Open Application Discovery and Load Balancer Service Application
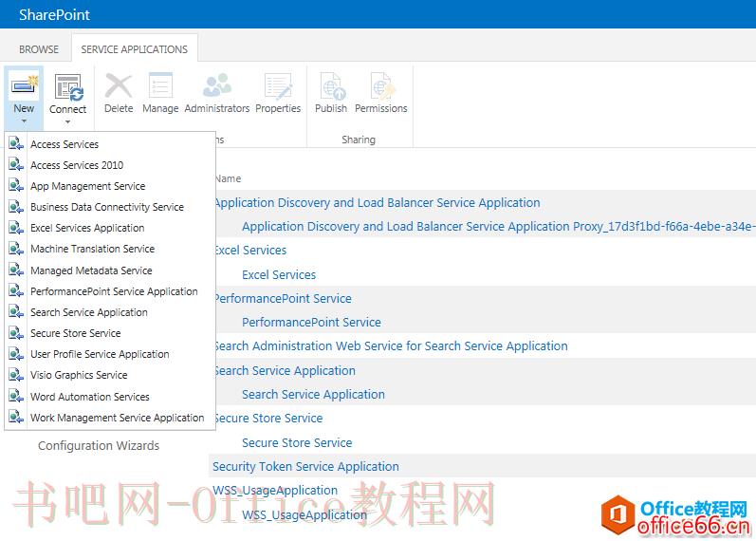This screenshot has width=756, height=541. pyautogui.click(x=378, y=203)
